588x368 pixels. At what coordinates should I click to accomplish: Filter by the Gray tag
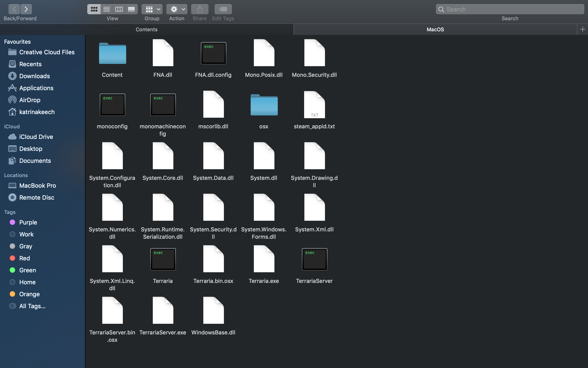[x=42, y=246]
